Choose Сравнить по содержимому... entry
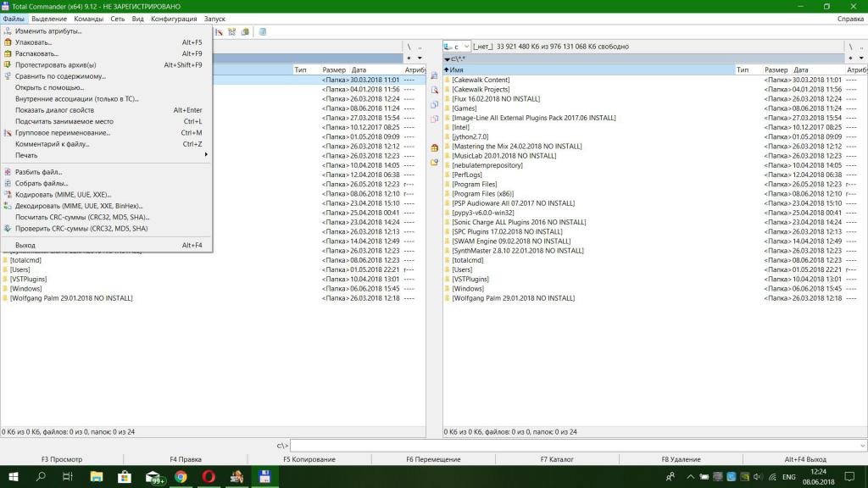This screenshot has height=488, width=868. (x=106, y=76)
